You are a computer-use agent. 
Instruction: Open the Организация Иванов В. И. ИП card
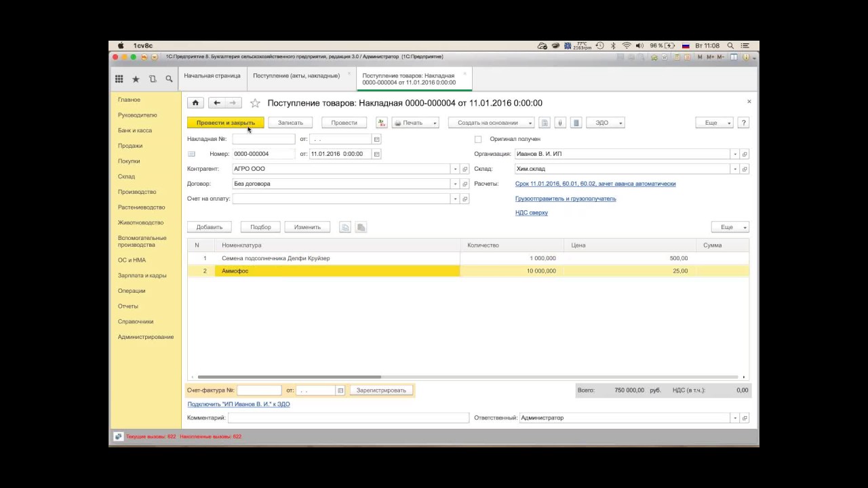point(745,154)
